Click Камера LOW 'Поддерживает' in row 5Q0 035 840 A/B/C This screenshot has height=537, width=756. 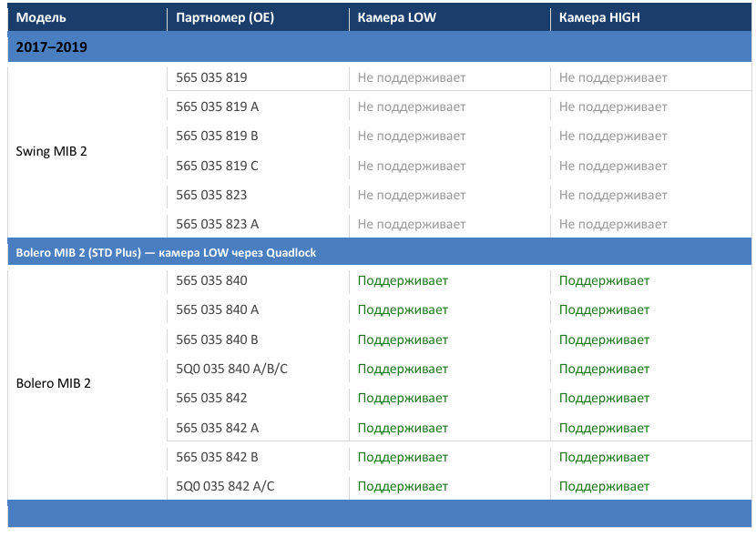(x=403, y=369)
